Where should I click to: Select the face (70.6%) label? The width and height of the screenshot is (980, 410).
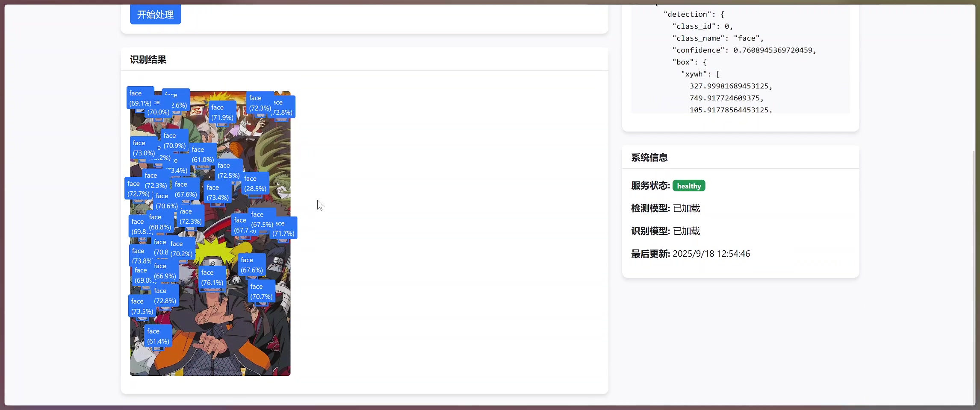click(167, 201)
